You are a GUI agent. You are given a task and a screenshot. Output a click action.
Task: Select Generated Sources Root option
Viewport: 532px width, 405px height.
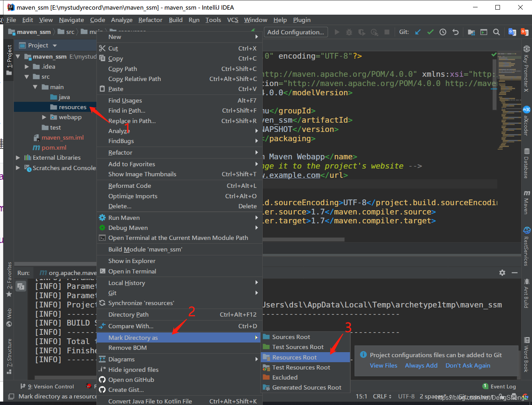click(x=306, y=388)
